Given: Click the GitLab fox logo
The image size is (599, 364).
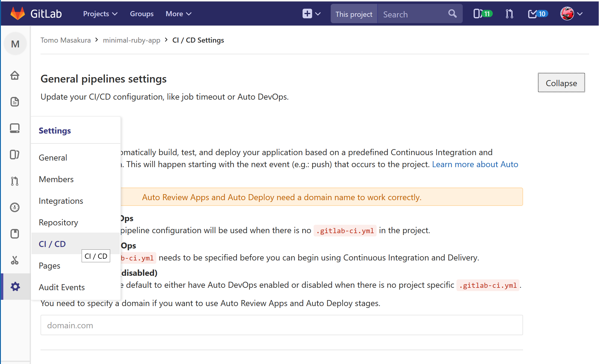Looking at the screenshot, I should [18, 14].
